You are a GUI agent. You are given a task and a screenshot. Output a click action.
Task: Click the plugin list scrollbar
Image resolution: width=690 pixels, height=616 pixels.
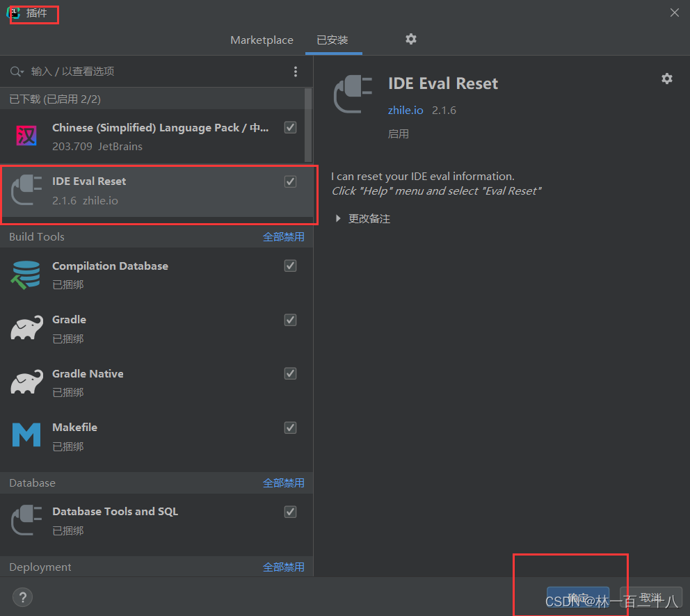click(x=308, y=125)
